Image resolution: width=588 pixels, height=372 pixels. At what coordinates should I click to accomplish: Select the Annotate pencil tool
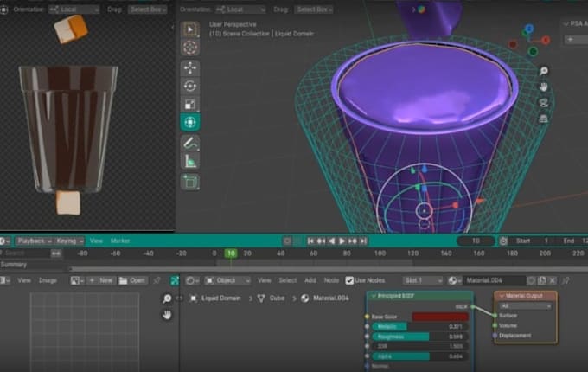(x=190, y=143)
